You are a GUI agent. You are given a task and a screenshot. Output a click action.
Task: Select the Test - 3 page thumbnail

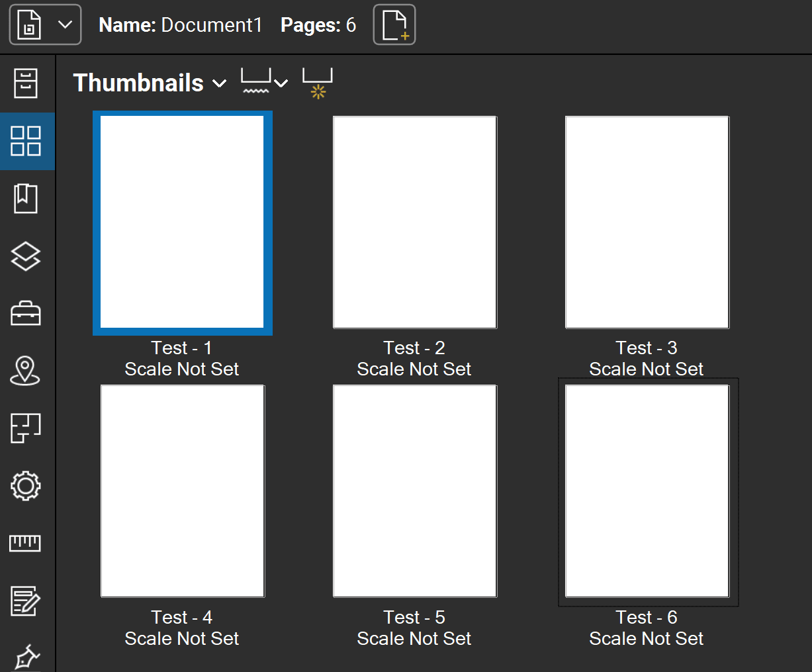coord(647,222)
